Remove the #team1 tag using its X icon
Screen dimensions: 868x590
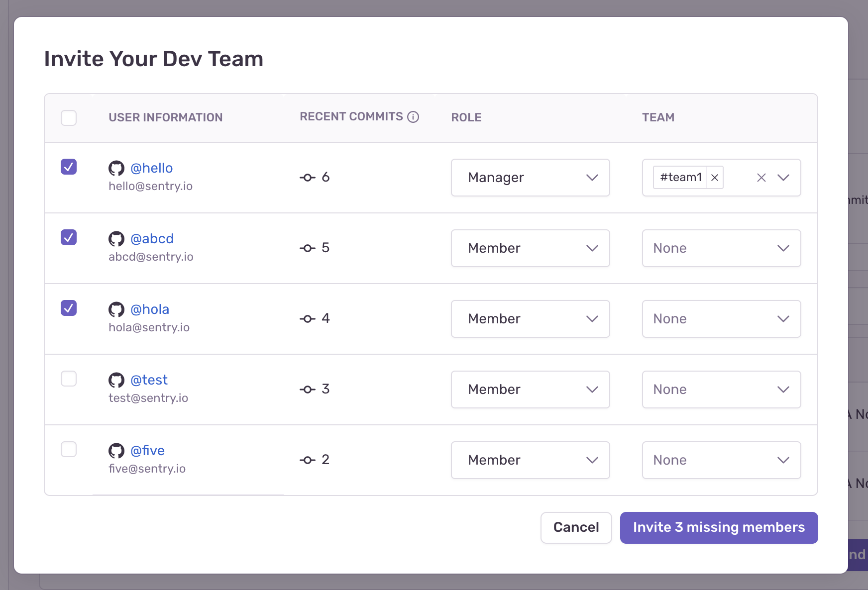[x=714, y=177]
